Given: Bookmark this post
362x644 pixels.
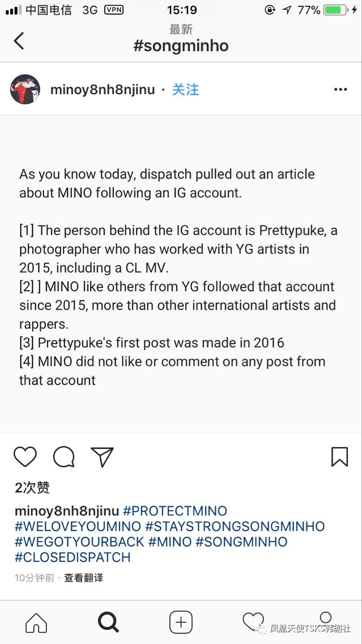Looking at the screenshot, I should (x=339, y=456).
